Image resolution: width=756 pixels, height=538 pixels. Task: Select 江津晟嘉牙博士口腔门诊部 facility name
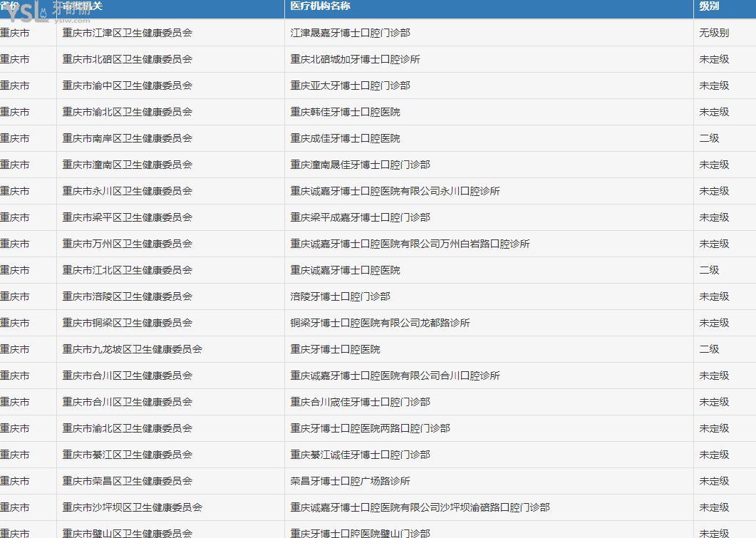[350, 33]
